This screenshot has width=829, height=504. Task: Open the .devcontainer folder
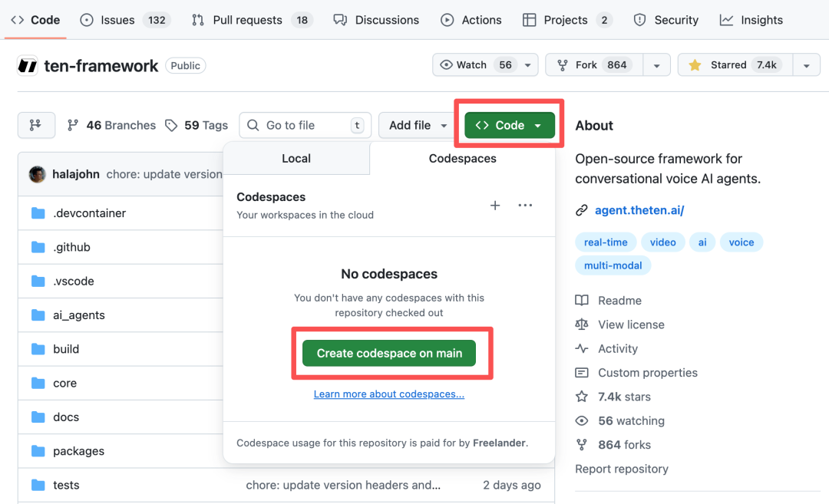click(89, 213)
